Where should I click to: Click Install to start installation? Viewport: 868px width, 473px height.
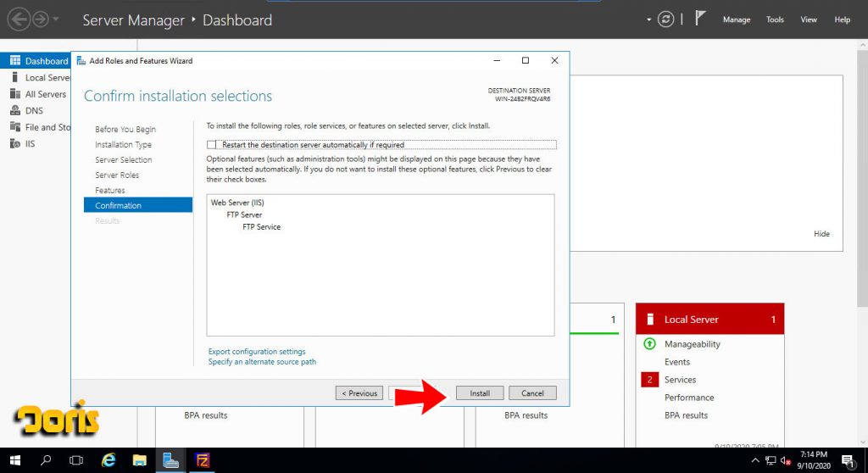click(480, 393)
